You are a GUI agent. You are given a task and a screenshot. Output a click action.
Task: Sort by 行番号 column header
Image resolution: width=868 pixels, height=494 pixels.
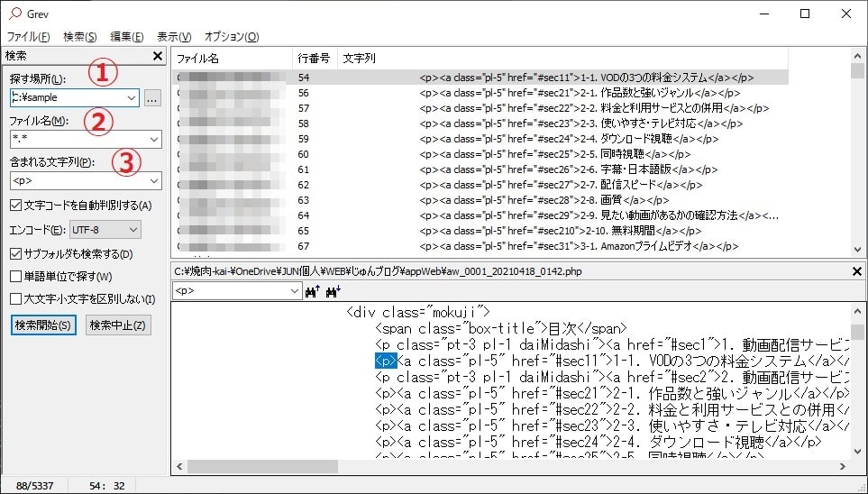[x=315, y=59]
